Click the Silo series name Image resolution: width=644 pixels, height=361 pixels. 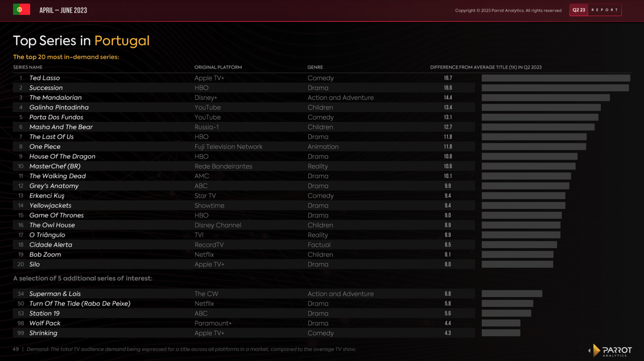[x=35, y=264]
